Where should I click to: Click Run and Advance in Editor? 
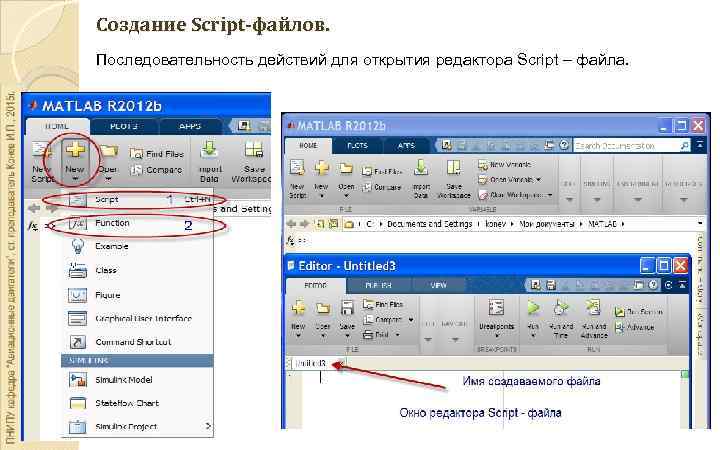pyautogui.click(x=594, y=319)
